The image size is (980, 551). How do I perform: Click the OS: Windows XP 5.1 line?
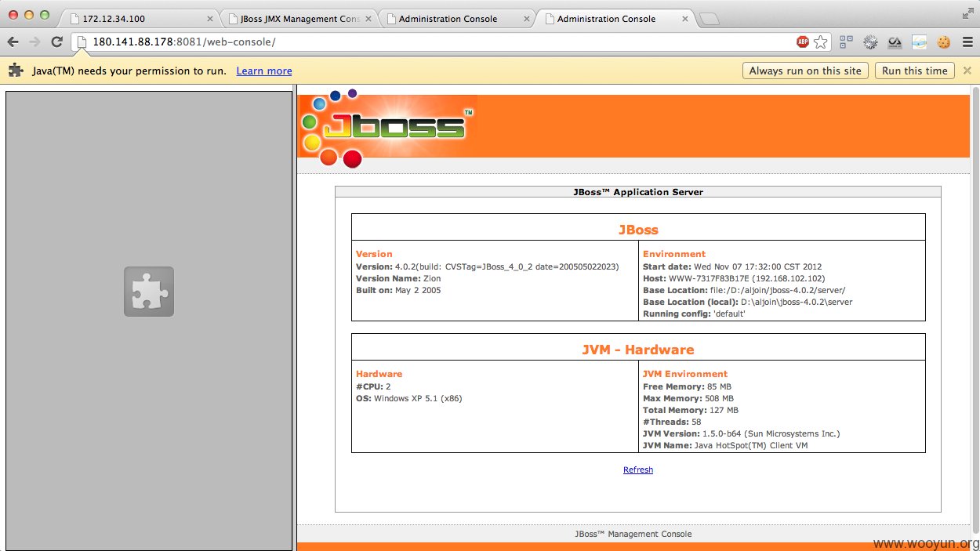click(x=408, y=398)
